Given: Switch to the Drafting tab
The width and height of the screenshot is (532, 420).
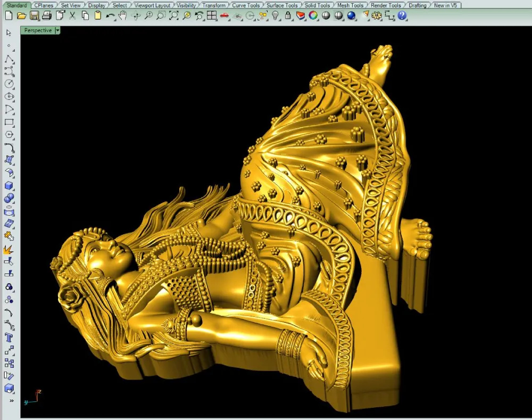Looking at the screenshot, I should tap(417, 5).
